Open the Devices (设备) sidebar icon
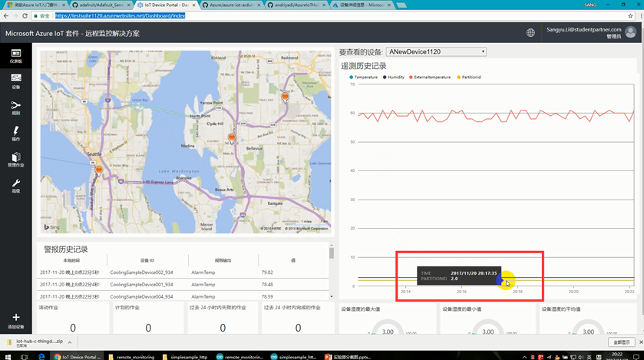Image resolution: width=644 pixels, height=360 pixels. [x=15, y=81]
